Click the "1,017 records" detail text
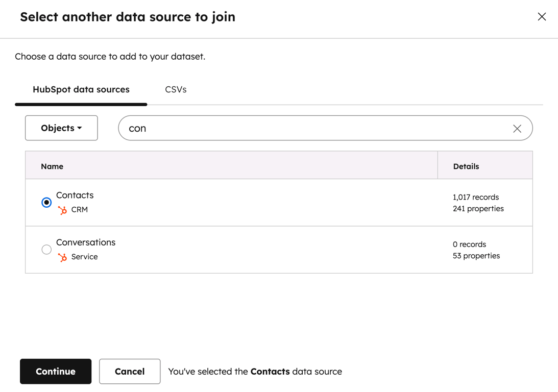Viewport: 558px width, 392px height. [476, 197]
